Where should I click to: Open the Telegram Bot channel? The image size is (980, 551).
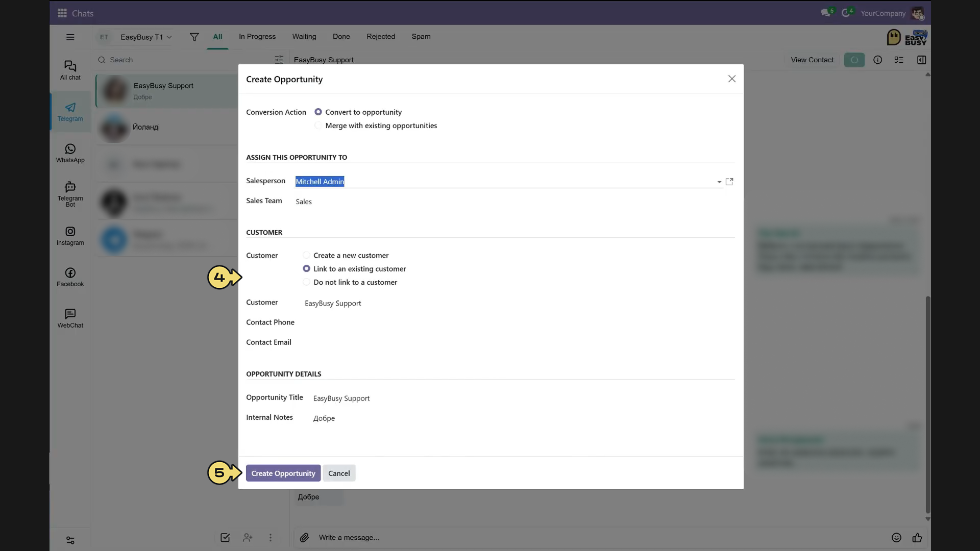70,194
